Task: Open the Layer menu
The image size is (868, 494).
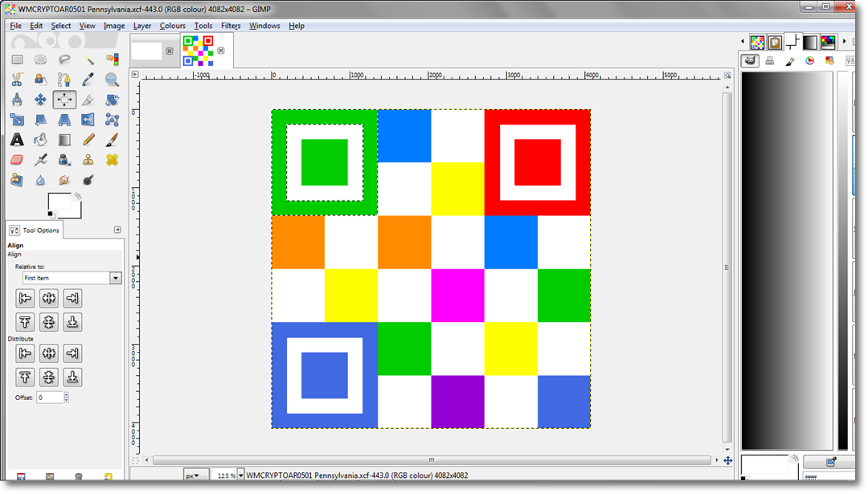Action: click(141, 26)
